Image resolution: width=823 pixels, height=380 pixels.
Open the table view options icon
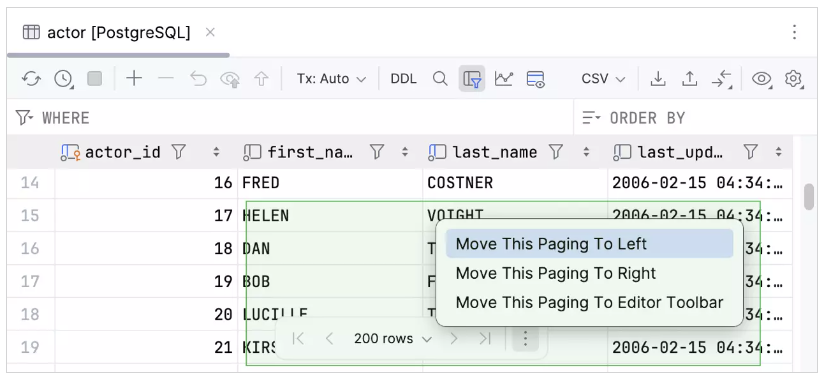coord(536,79)
